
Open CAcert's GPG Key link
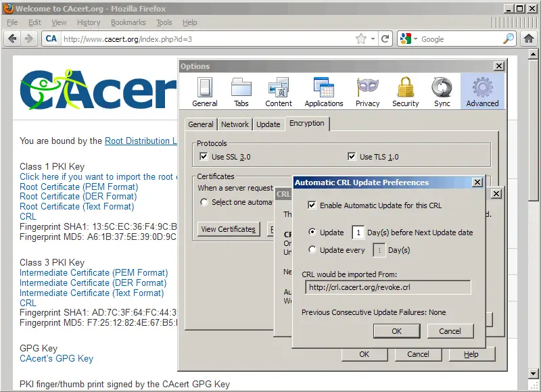pyautogui.click(x=57, y=359)
